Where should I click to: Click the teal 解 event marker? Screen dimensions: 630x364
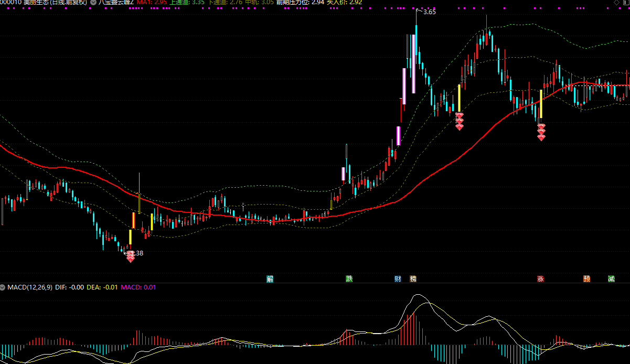point(270,279)
